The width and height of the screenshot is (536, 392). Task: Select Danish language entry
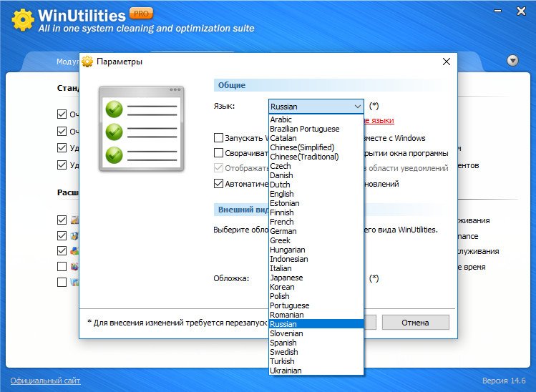316,175
